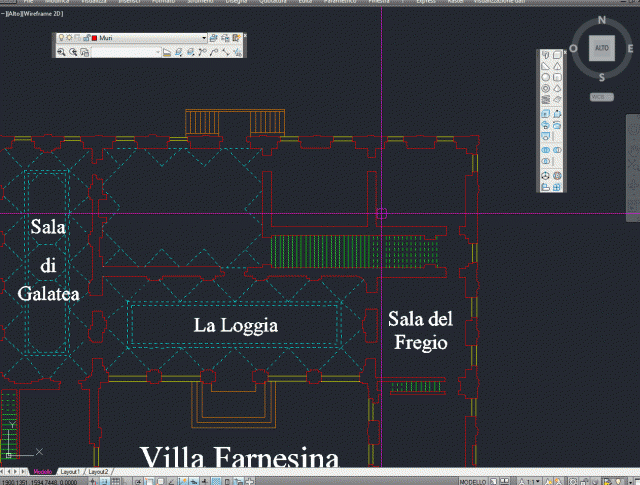Click the MODELLO button in status bar
The height and width of the screenshot is (485, 640).
click(473, 482)
